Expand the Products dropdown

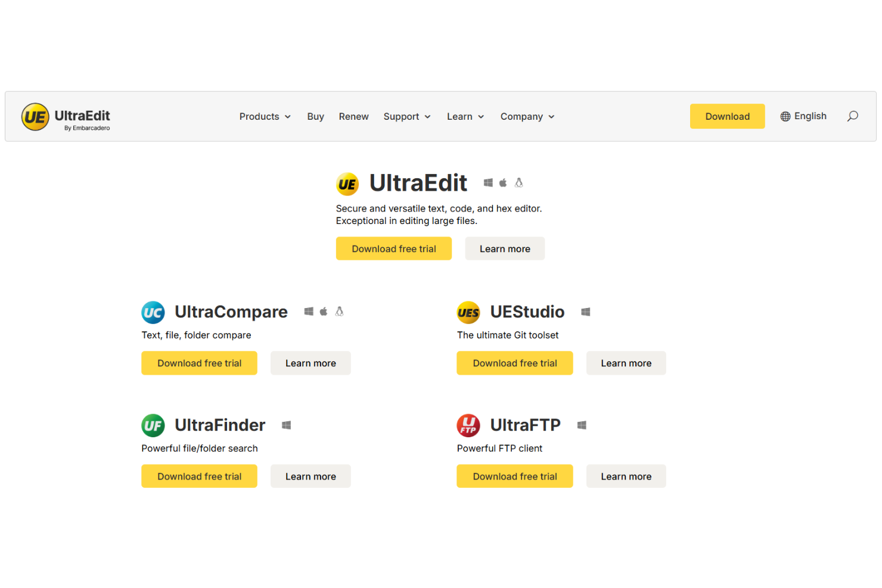pos(265,116)
